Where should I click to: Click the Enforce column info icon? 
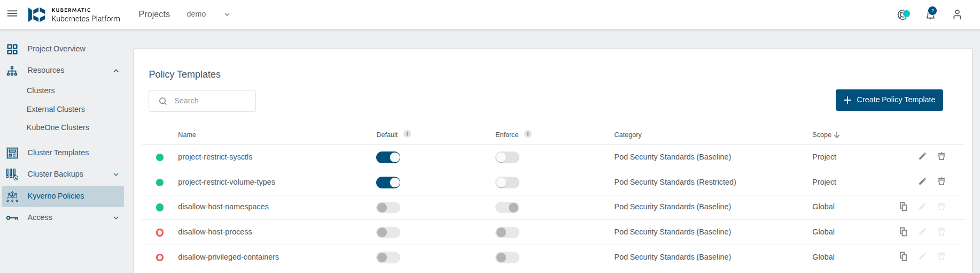click(528, 134)
